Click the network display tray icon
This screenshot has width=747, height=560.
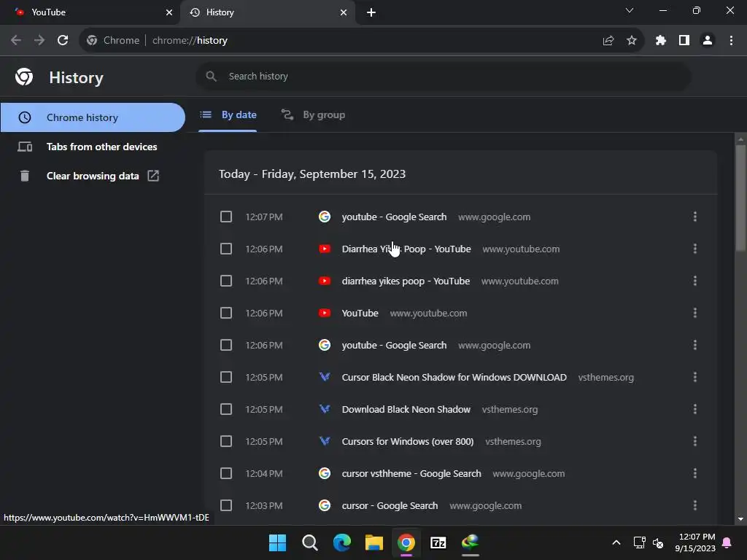(639, 542)
